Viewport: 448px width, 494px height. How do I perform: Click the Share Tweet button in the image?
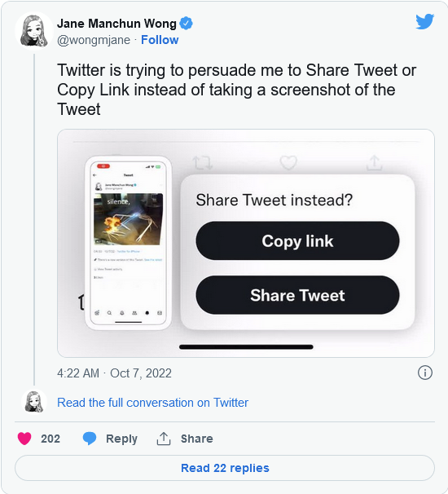pos(297,295)
